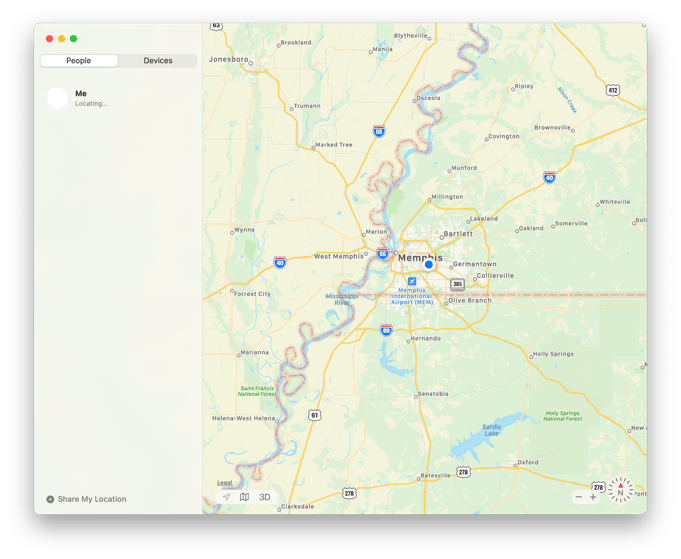Click the compass showing North

click(x=620, y=490)
